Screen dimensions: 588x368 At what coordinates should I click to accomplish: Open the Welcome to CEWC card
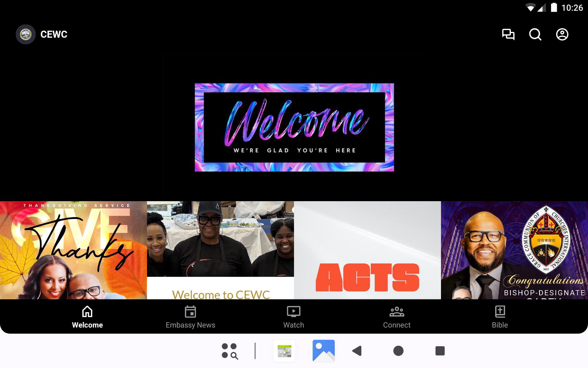tap(221, 250)
